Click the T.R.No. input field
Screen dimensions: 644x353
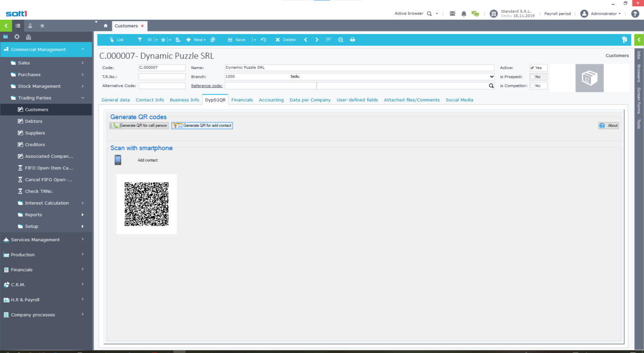162,77
